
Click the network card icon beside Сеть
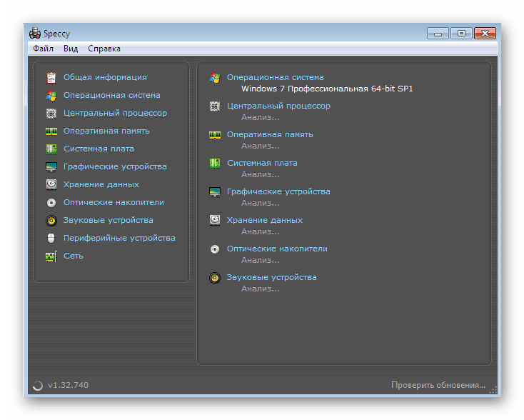pos(51,256)
